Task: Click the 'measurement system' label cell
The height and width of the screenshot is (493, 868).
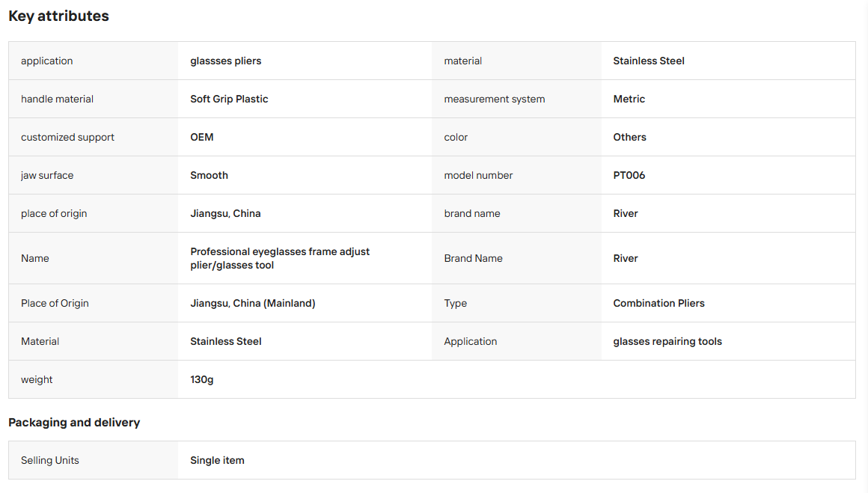Action: [516, 99]
